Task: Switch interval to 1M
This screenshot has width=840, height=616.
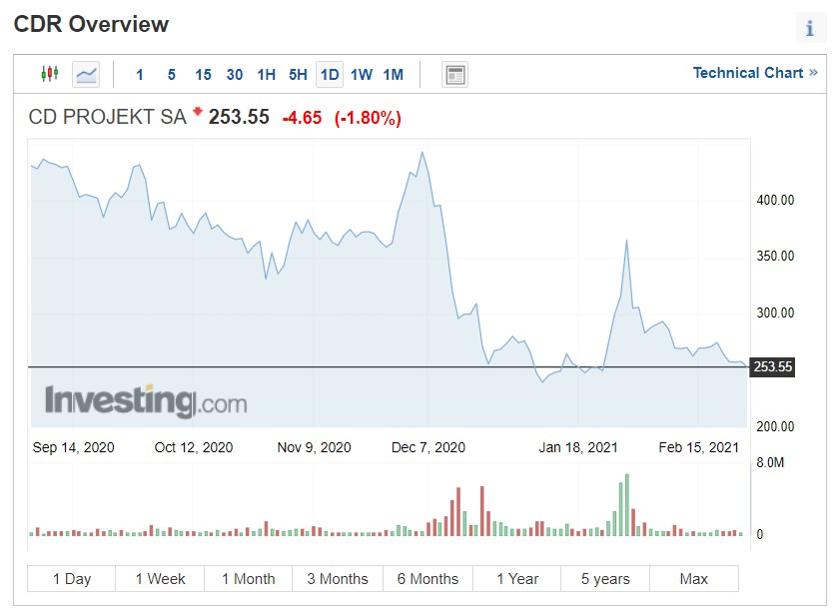Action: [394, 75]
